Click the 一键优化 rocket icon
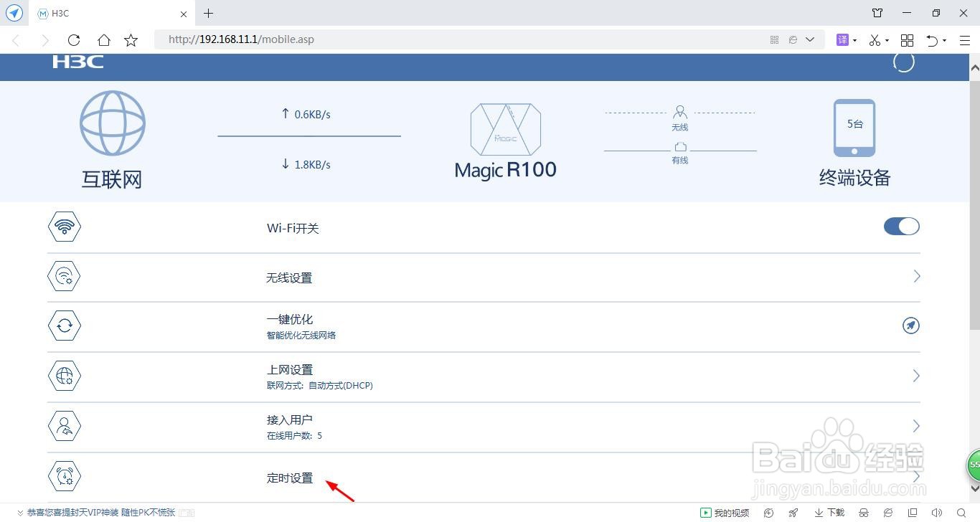This screenshot has width=980, height=522. [910, 326]
